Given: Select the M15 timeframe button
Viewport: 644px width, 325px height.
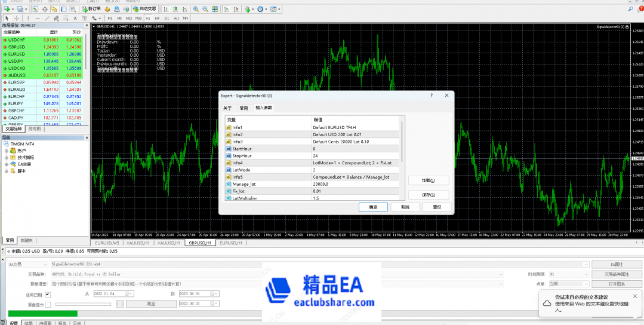Looking at the screenshot, I should (x=129, y=19).
